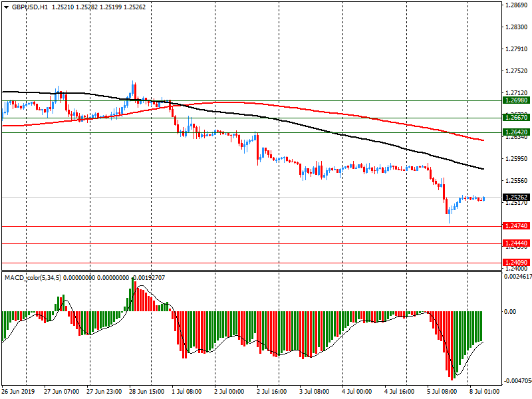The width and height of the screenshot is (532, 399).
Task: Open the chart menu triangle beside GBPUSD
Action: click(7, 7)
